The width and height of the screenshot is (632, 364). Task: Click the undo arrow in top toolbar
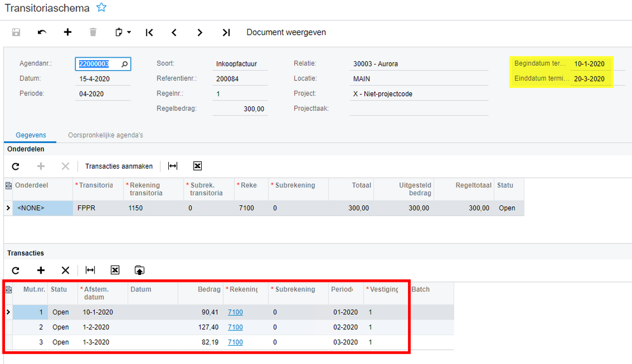tap(42, 32)
